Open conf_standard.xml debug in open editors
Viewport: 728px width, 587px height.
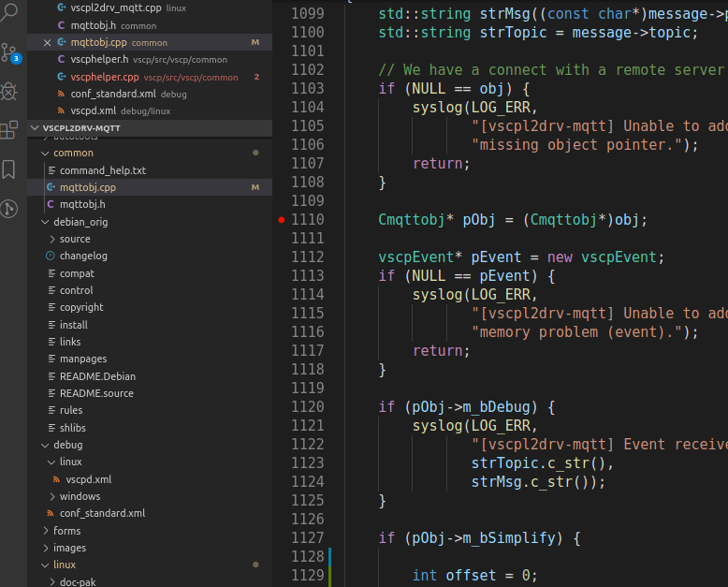coord(150,94)
